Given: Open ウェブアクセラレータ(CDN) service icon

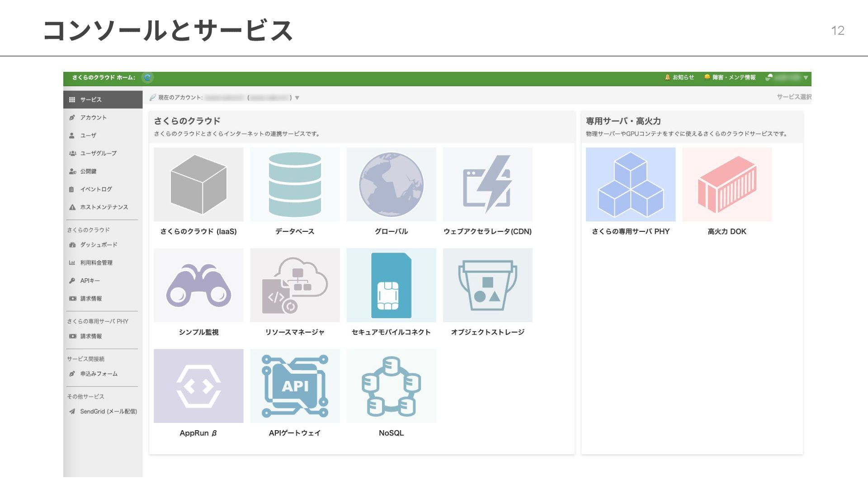Looking at the screenshot, I should 487,184.
